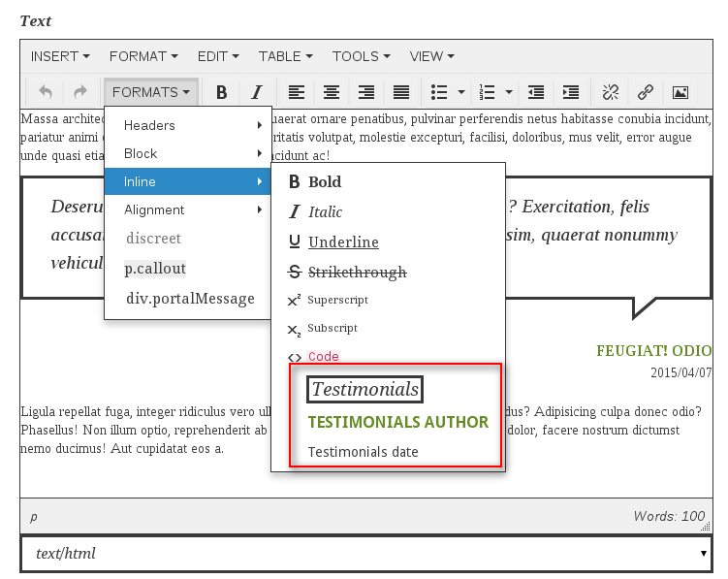
Task: Apply the Testimonials Author style
Action: [x=398, y=422]
